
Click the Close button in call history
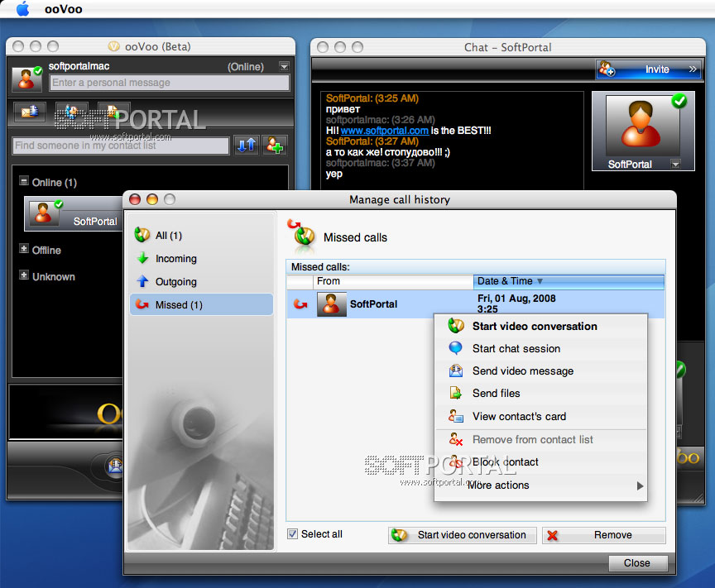tap(637, 563)
